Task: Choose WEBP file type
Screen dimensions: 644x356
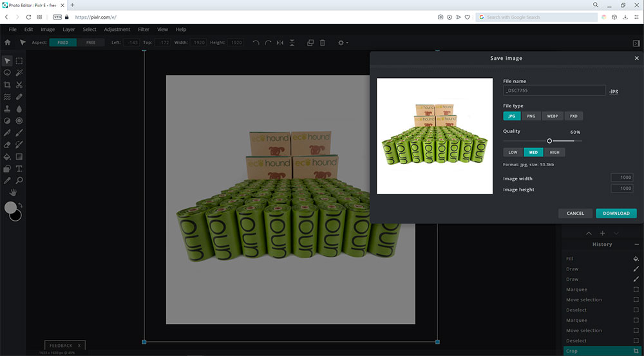Action: click(x=553, y=117)
